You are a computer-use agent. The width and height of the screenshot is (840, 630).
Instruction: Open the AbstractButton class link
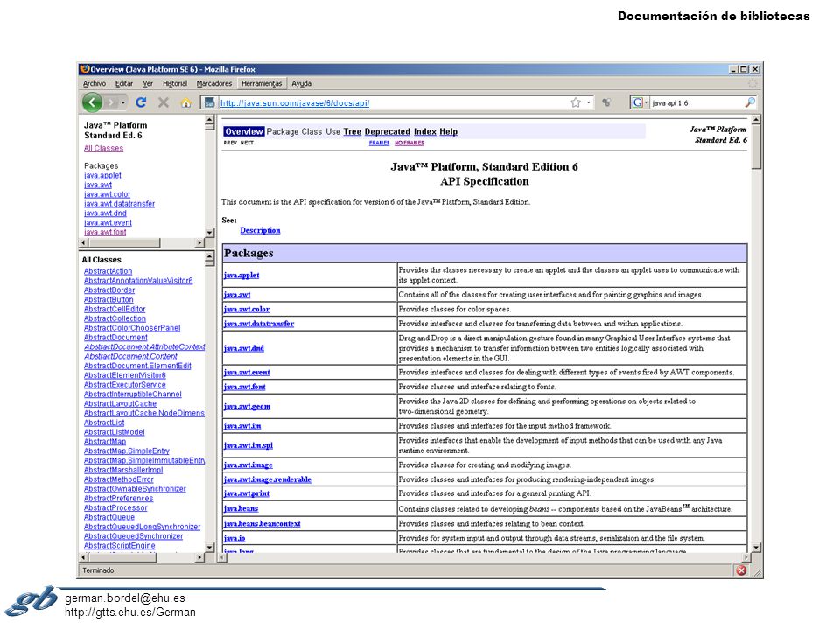click(108, 300)
